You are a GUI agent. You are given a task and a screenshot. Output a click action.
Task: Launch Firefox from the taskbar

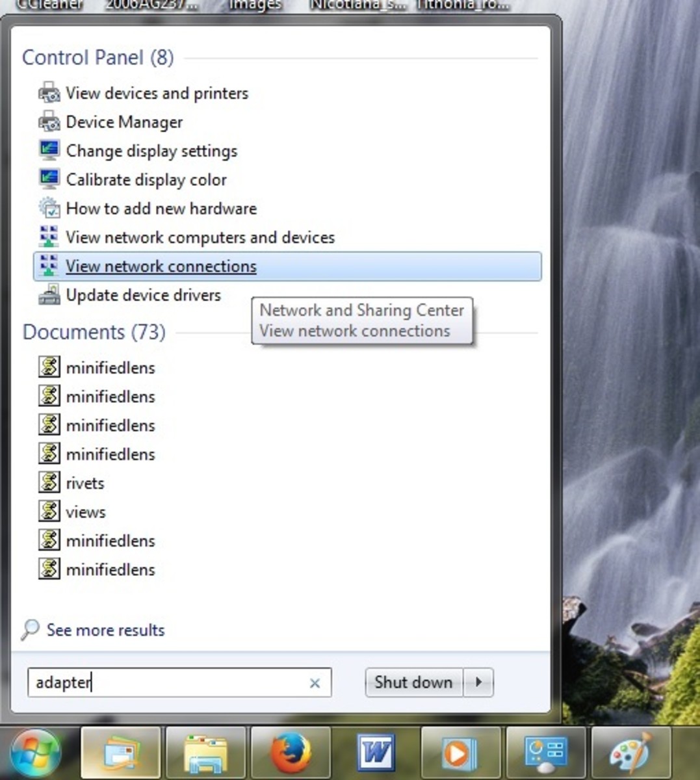tap(291, 752)
